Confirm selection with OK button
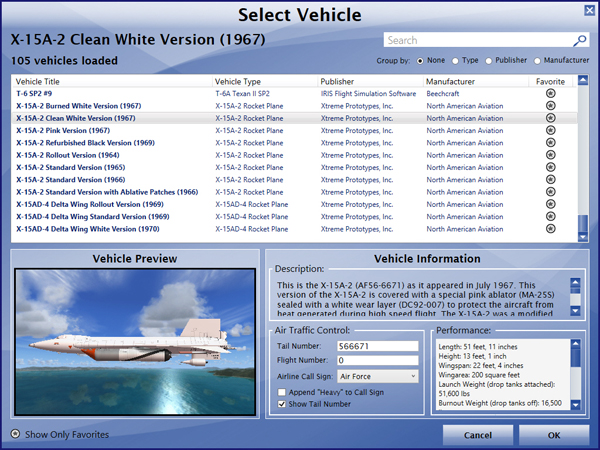This screenshot has height=450, width=600. click(554, 435)
